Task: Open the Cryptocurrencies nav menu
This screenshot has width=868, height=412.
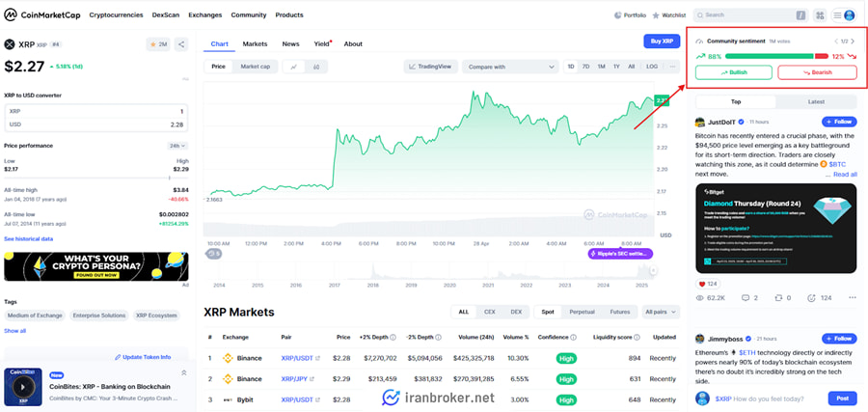Action: coord(117,14)
